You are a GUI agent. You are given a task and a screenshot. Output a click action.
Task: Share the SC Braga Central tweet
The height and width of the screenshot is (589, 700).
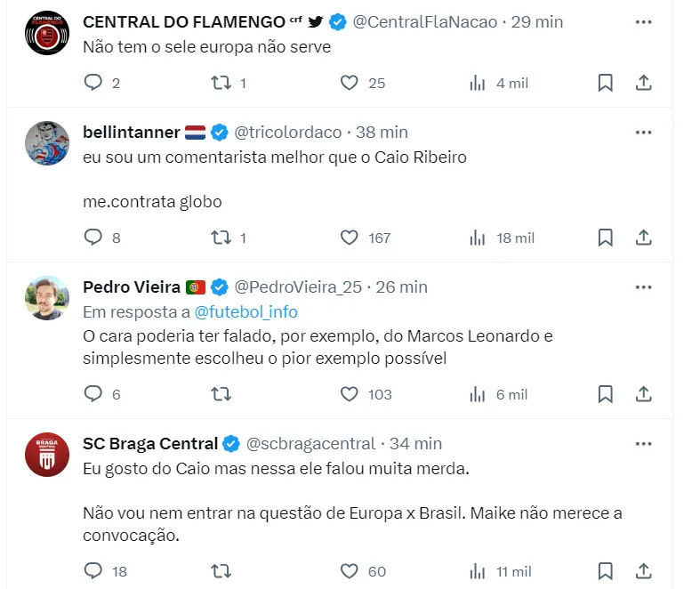point(644,571)
